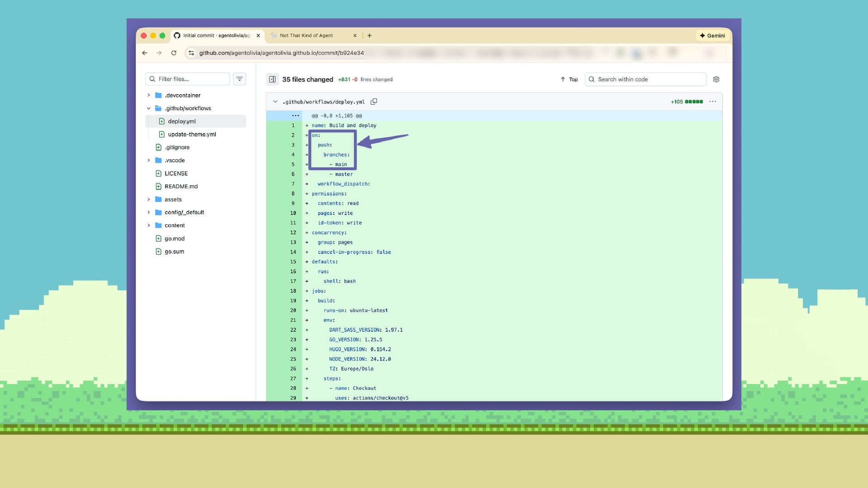Expand the content folder

click(x=149, y=225)
